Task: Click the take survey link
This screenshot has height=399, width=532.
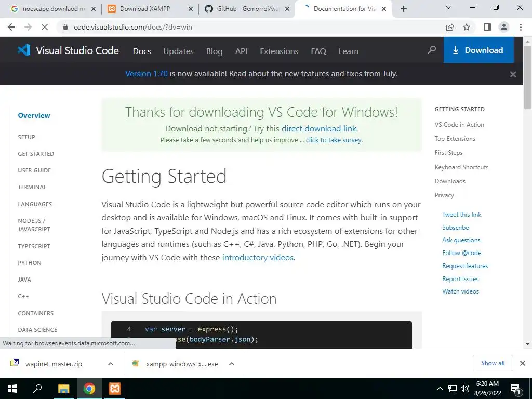Action: click(334, 140)
